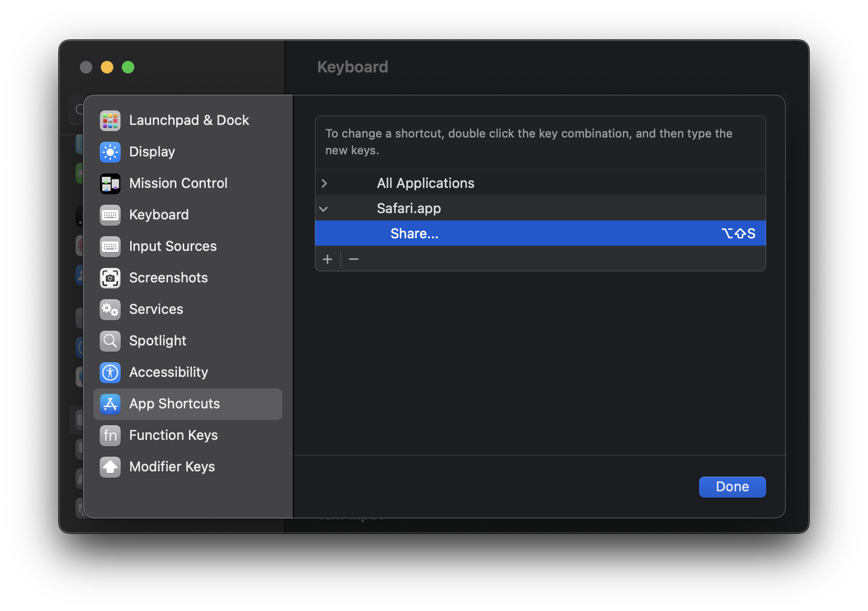
Task: Select Accessibility shortcuts category
Action: pyautogui.click(x=188, y=372)
